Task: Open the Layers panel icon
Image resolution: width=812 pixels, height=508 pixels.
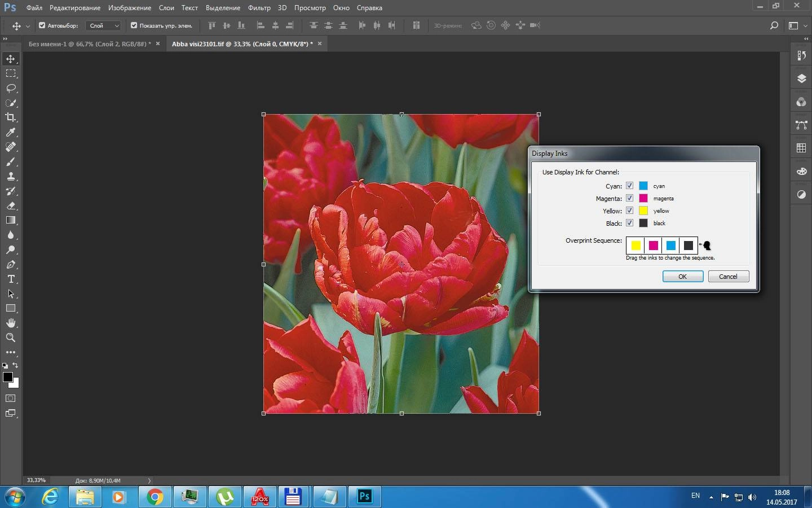Action: pos(801,78)
